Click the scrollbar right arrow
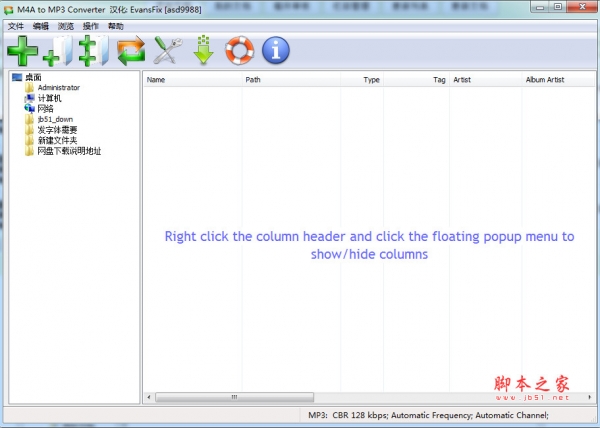The height and width of the screenshot is (428, 600). (590, 397)
